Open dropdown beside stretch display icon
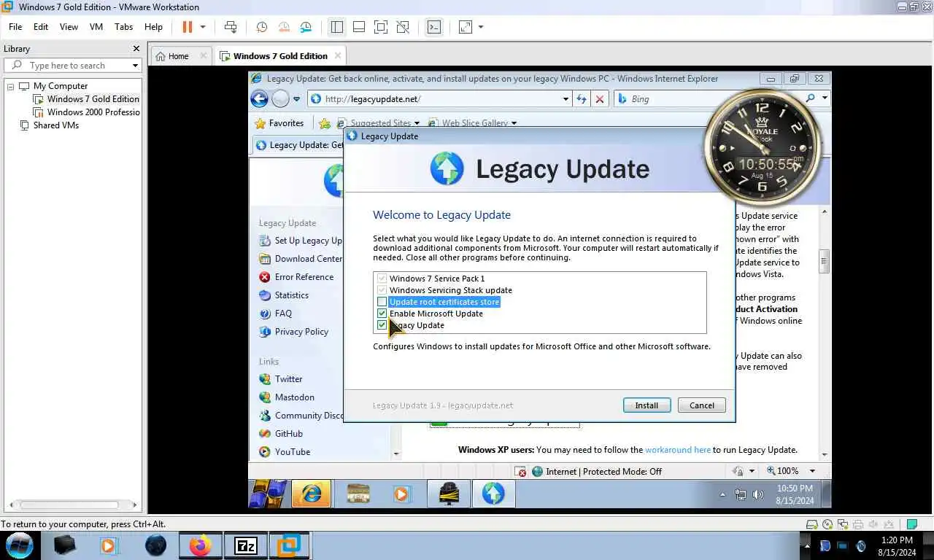934x560 pixels. pyautogui.click(x=481, y=27)
